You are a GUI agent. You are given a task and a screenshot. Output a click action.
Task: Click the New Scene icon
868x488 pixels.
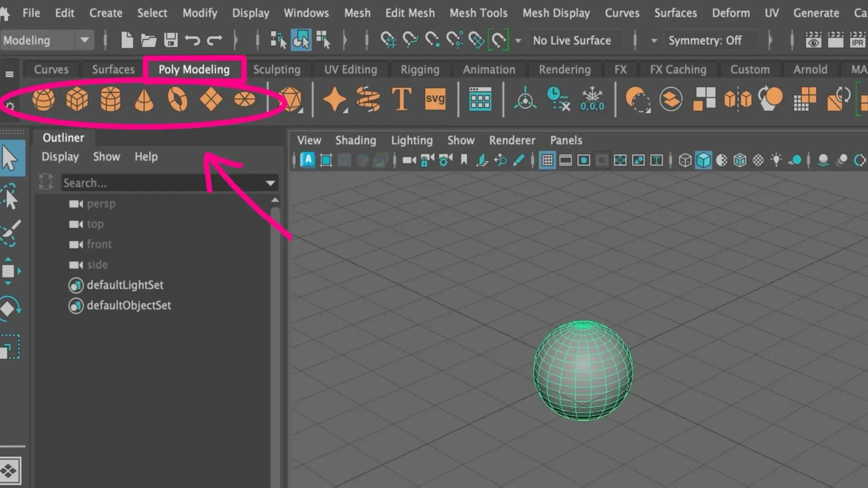pos(127,40)
